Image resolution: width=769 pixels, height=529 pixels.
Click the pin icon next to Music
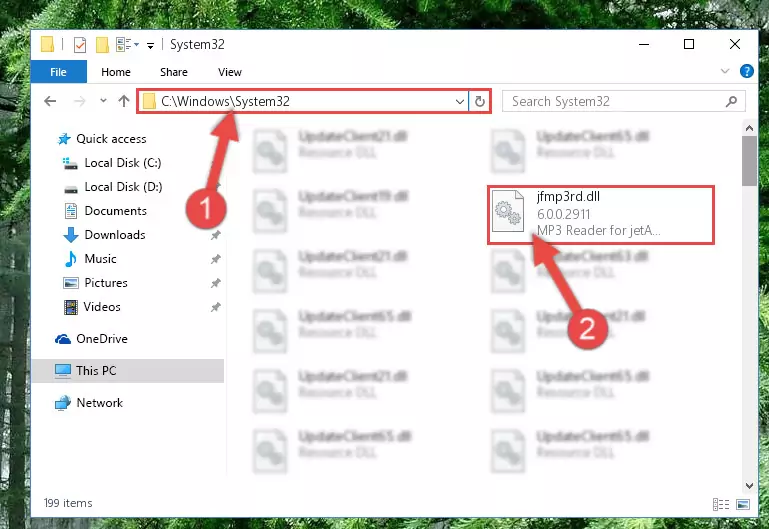tap(215, 259)
